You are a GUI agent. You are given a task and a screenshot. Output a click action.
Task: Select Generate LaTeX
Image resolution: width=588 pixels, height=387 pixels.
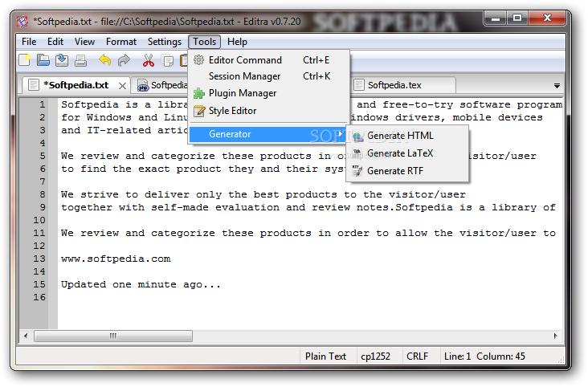pyautogui.click(x=407, y=153)
